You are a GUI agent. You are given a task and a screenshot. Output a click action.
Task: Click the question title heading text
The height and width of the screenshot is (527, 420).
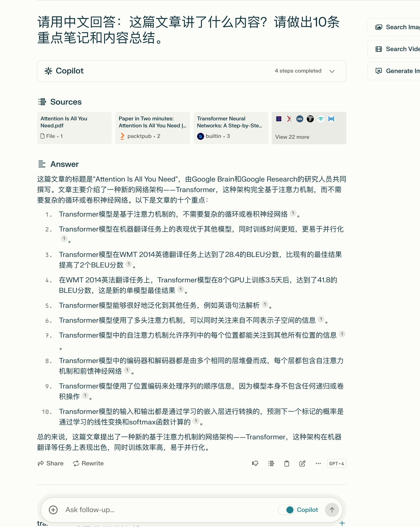pyautogui.click(x=188, y=30)
